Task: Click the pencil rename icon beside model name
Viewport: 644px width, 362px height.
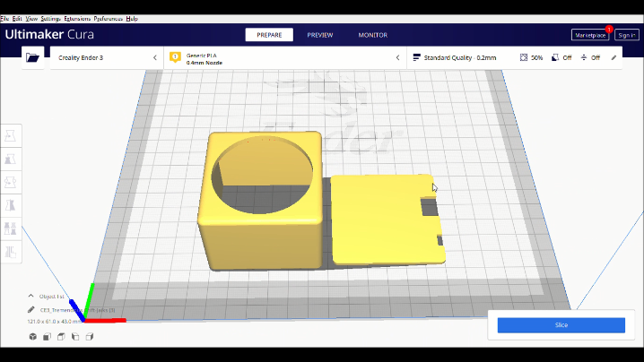Action: [30, 310]
